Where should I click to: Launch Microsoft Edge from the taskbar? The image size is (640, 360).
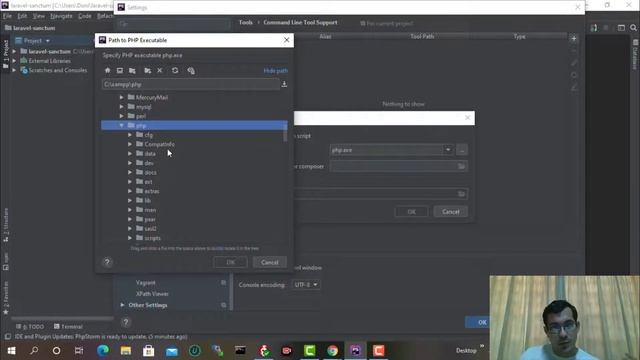[x=103, y=351]
